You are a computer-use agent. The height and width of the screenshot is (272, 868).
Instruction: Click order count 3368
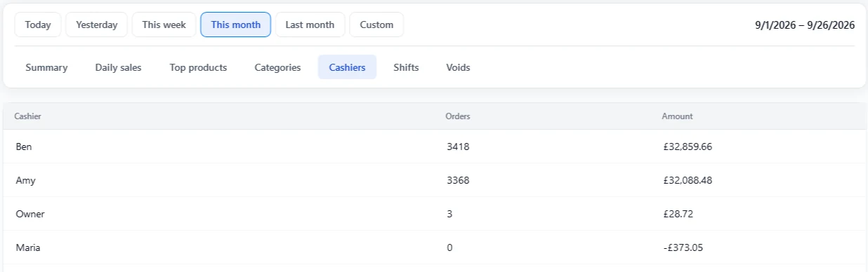click(458, 180)
